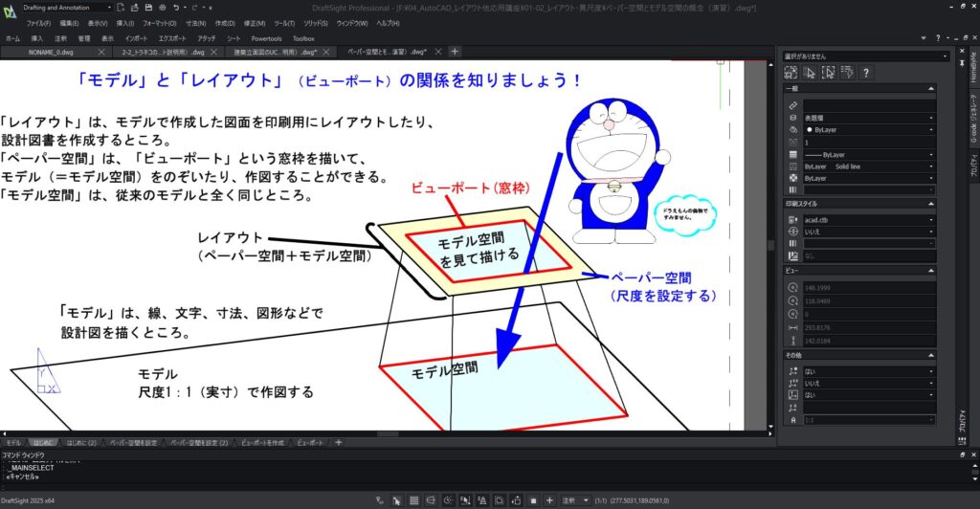Viewport: 980px width, 509px height.
Task: Add a new document tab with plus icon
Action: tap(455, 52)
